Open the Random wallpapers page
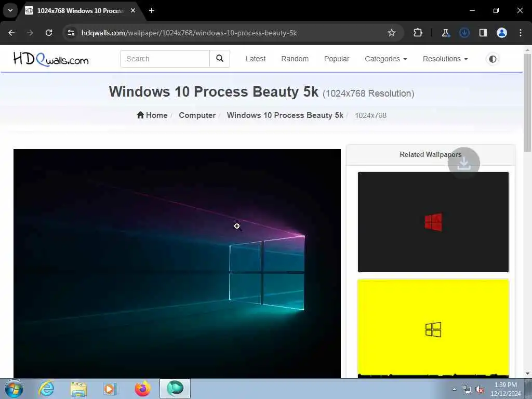 click(295, 59)
